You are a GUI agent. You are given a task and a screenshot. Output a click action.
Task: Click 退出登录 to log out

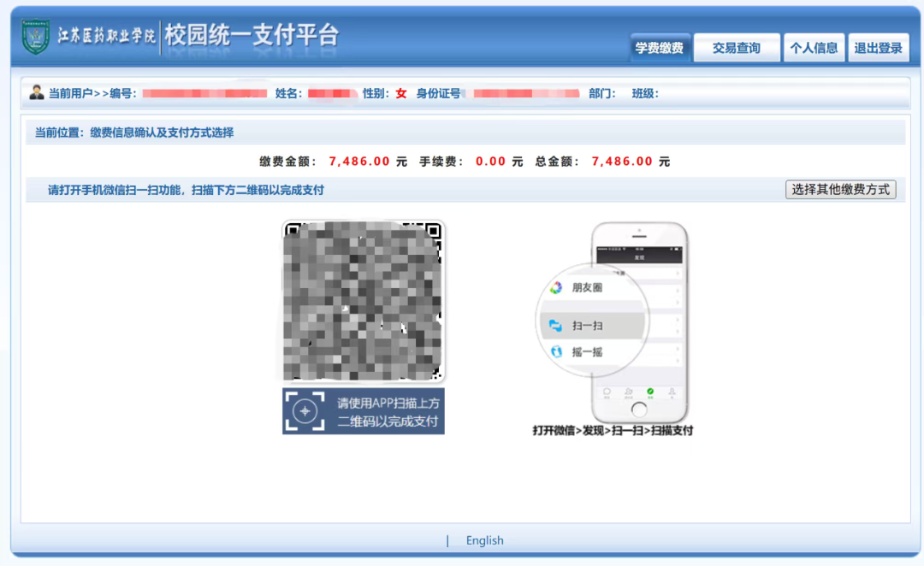pos(878,48)
